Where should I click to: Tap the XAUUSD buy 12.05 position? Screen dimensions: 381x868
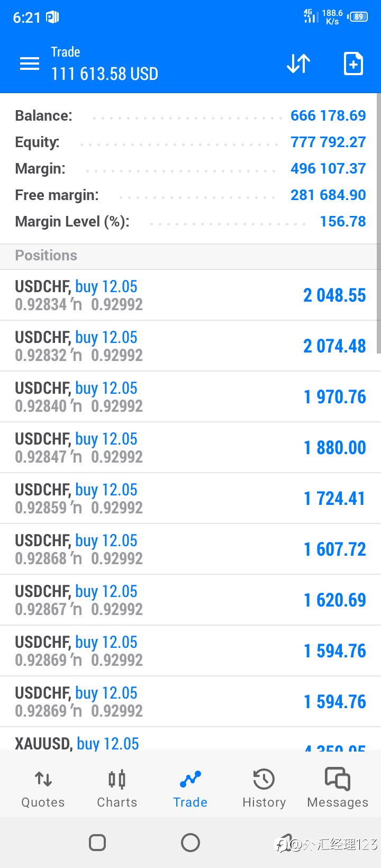pos(190,739)
